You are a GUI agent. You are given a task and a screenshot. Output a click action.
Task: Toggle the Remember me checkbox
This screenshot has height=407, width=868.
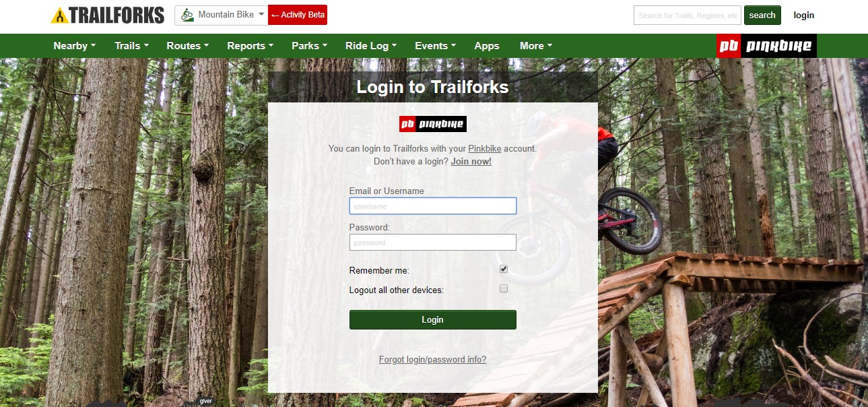pos(504,270)
